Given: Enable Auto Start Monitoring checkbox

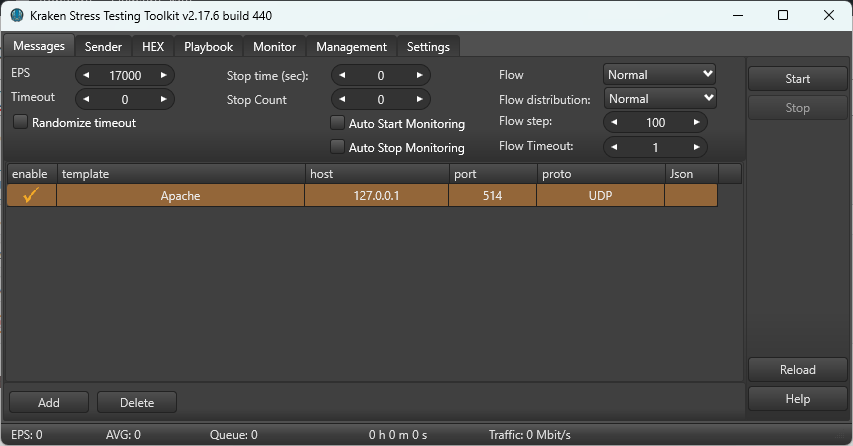Looking at the screenshot, I should (337, 123).
